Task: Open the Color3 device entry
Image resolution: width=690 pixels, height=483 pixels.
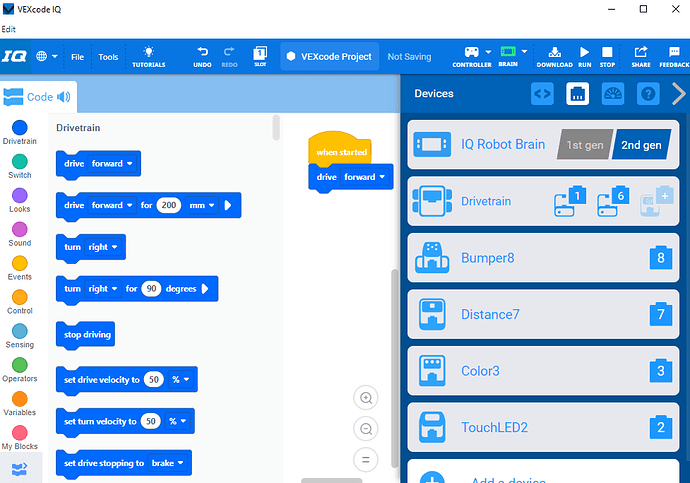Action: pyautogui.click(x=543, y=370)
